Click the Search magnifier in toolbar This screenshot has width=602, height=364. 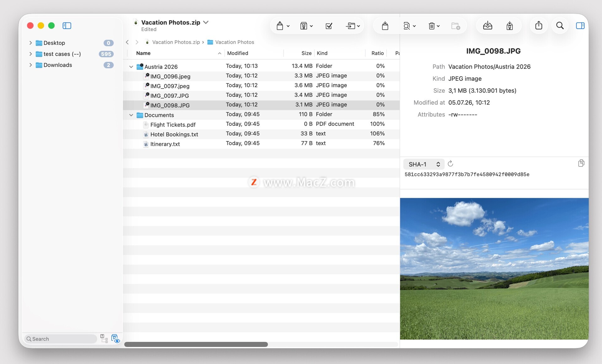click(x=560, y=25)
